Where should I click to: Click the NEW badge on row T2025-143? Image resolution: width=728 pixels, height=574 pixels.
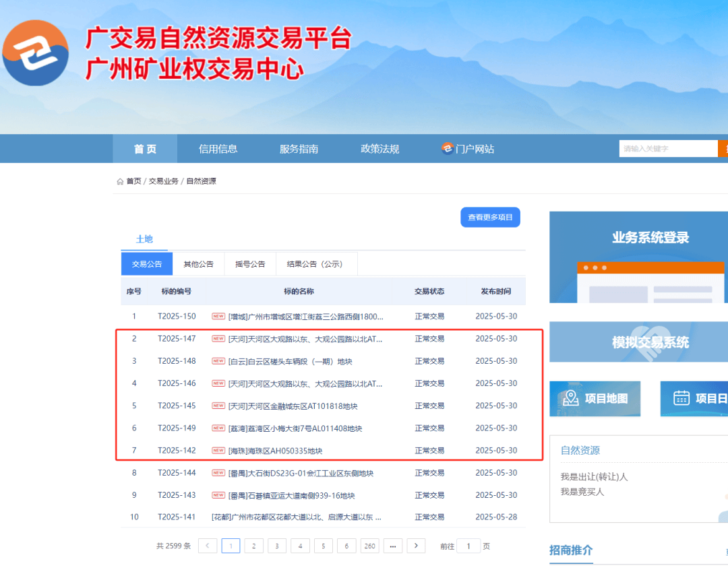coord(218,495)
